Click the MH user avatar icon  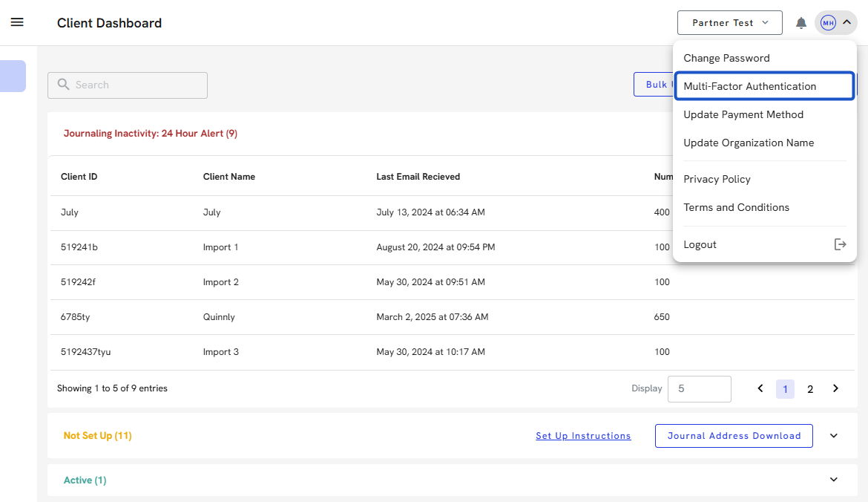828,23
